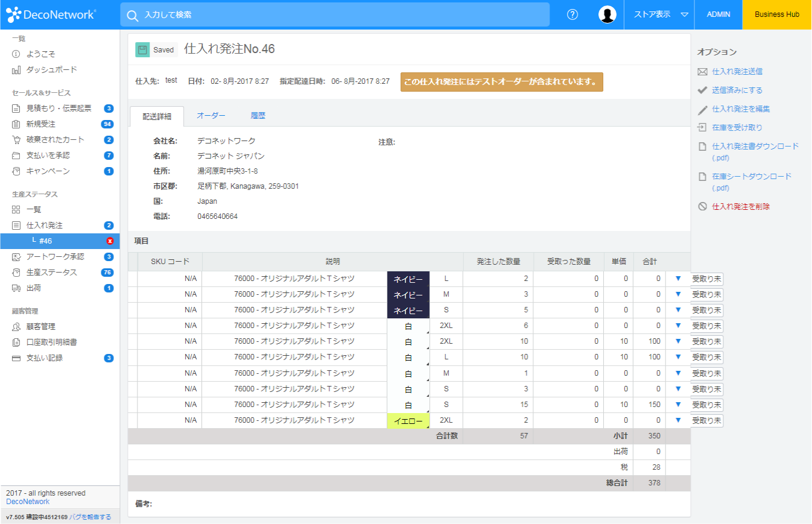Viewport: 812px width, 524px height.
Task: Open Business Hub
Action: pos(777,14)
